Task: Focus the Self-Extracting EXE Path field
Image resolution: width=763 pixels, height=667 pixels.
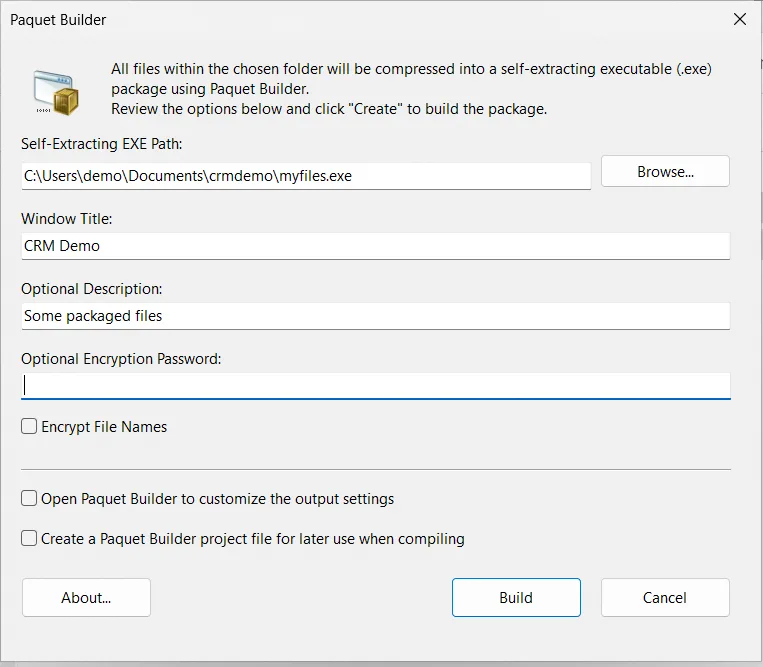Action: (x=306, y=176)
